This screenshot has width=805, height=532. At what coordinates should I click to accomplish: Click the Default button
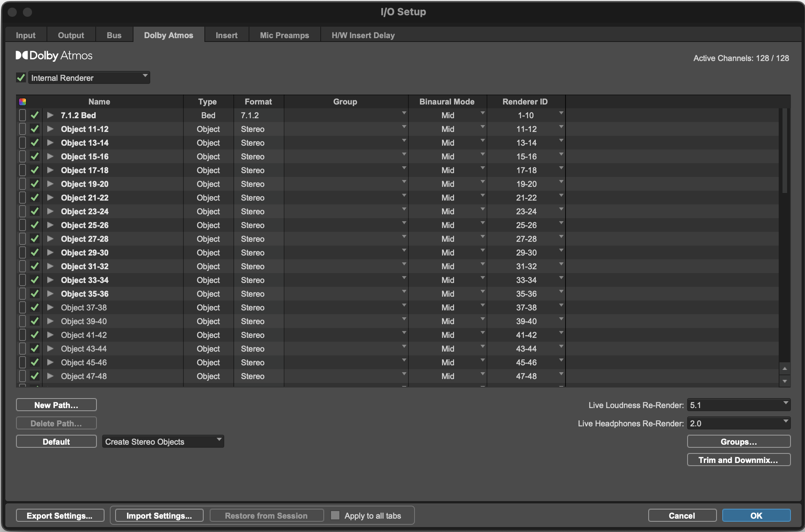56,442
